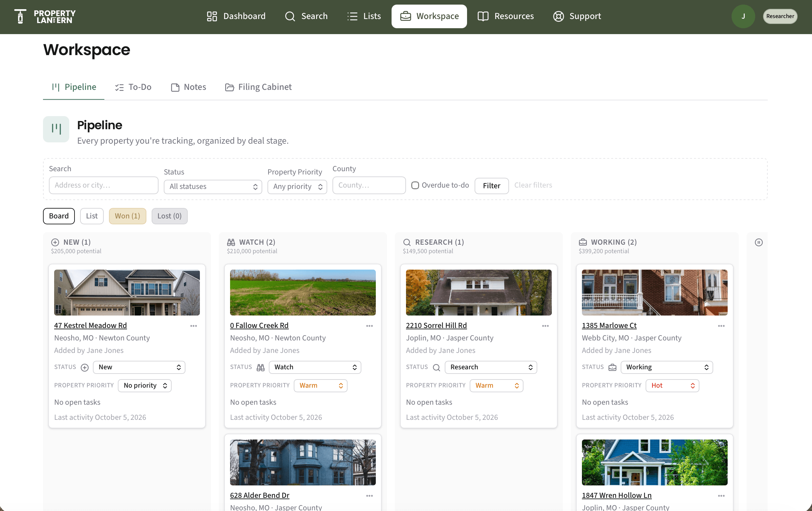Open the 628 Alder Bend Dr photo
Image resolution: width=812 pixels, height=511 pixels.
pyautogui.click(x=303, y=462)
